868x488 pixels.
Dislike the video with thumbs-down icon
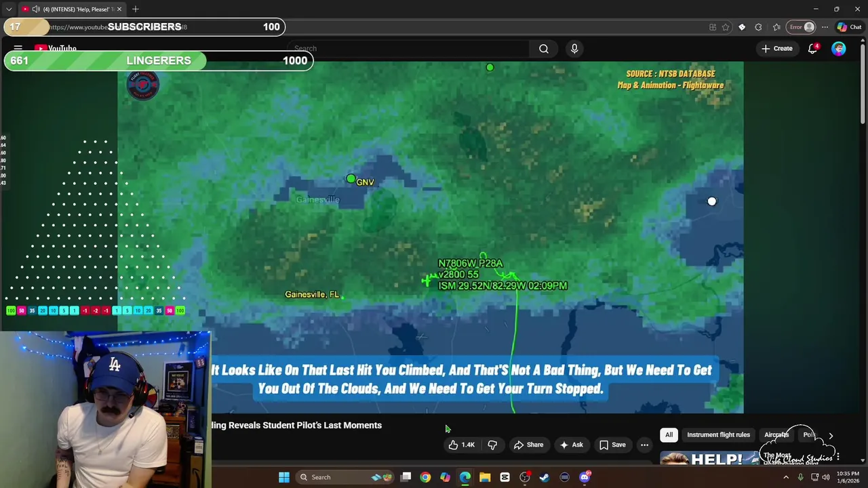click(492, 445)
